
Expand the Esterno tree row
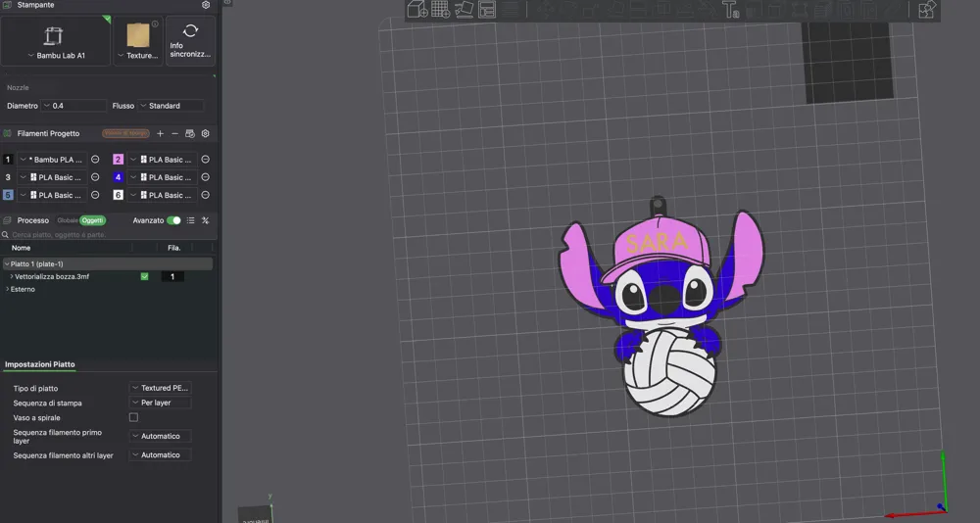[7, 289]
